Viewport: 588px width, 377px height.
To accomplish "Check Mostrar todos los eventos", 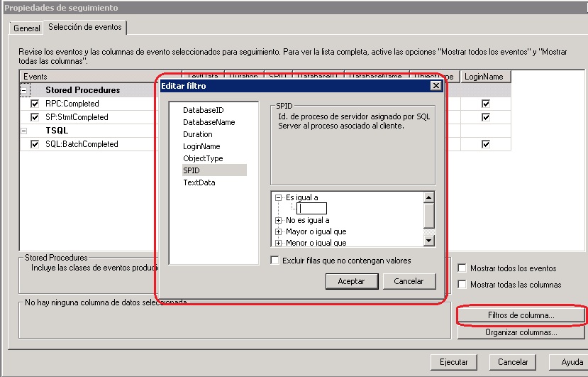I will click(x=462, y=268).
